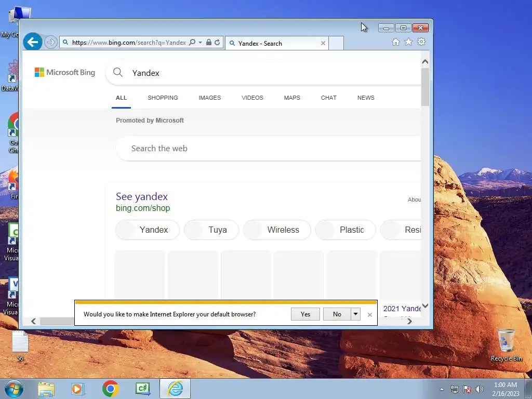Screen dimensions: 532x399
Task: Open the network status tray icon
Action: (x=454, y=389)
